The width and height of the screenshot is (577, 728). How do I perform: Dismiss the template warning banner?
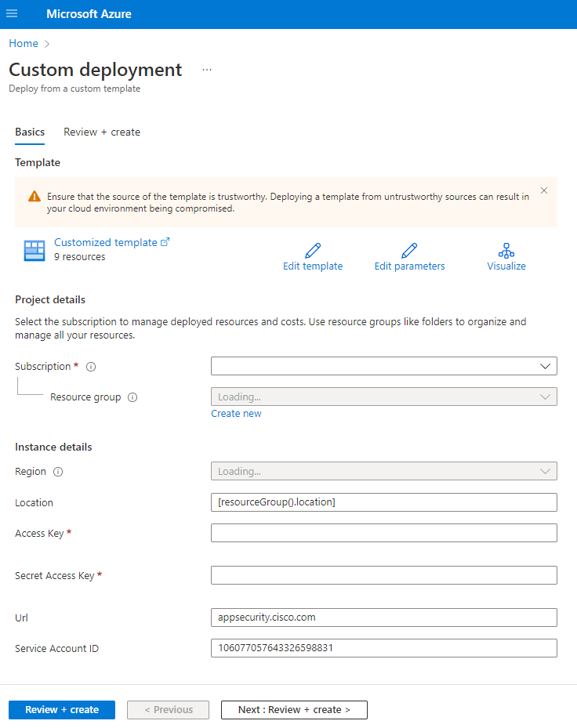pyautogui.click(x=544, y=190)
